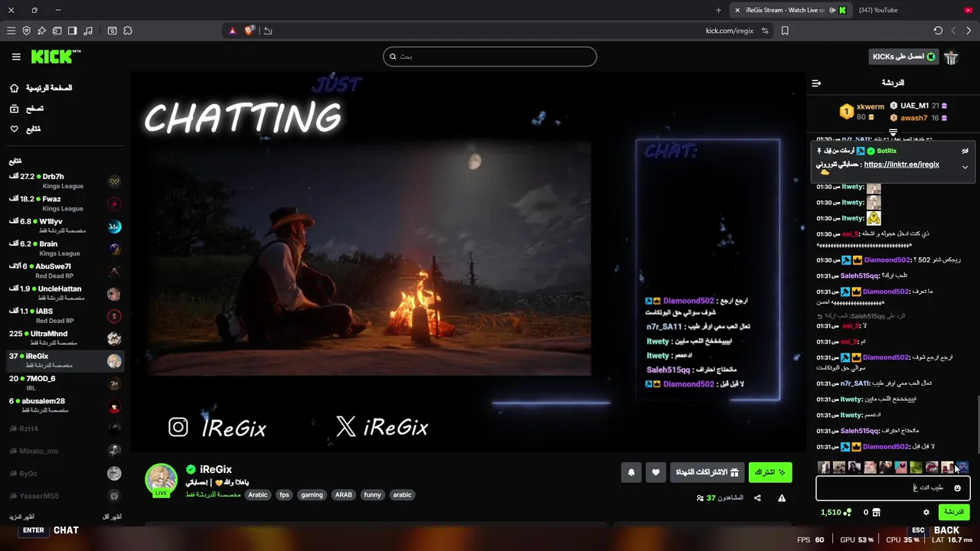Click the Kick search input field
This screenshot has height=551, width=980.
489,57
